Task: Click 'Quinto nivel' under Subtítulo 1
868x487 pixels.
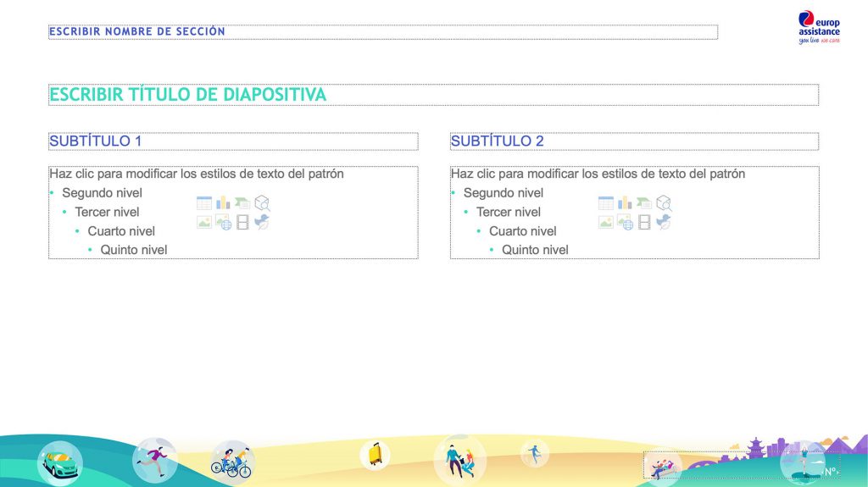Action: click(x=133, y=250)
